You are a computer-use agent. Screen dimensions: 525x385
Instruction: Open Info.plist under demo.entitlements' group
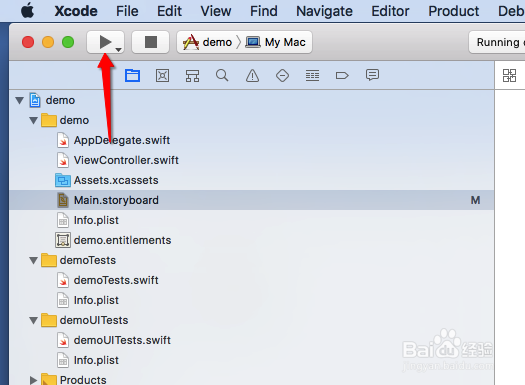point(252,220)
